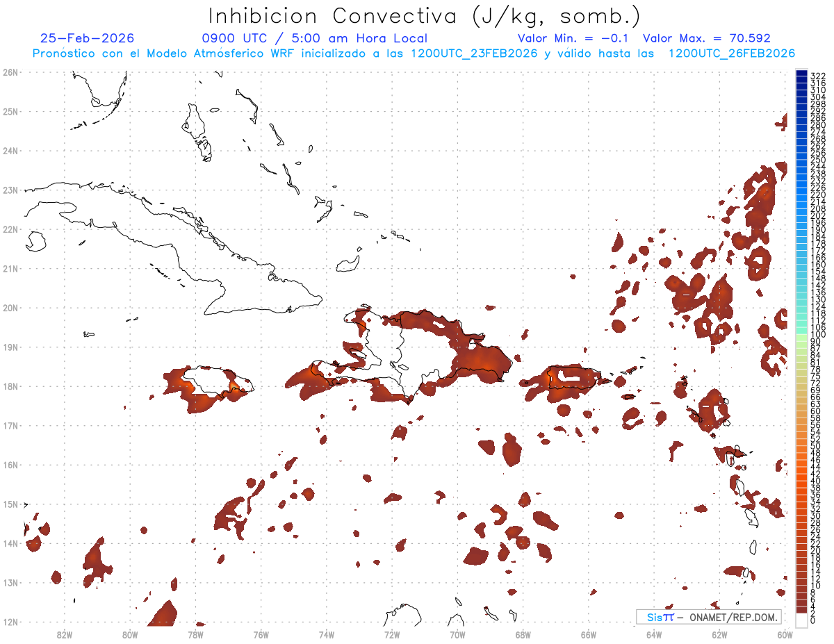Click the 76W longitude label
The image size is (834, 644).
pyautogui.click(x=261, y=634)
